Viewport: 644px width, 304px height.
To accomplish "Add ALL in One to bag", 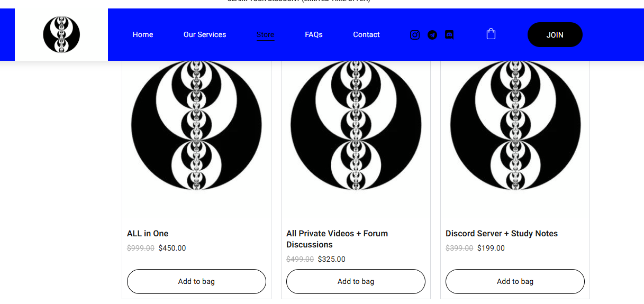I will click(196, 281).
